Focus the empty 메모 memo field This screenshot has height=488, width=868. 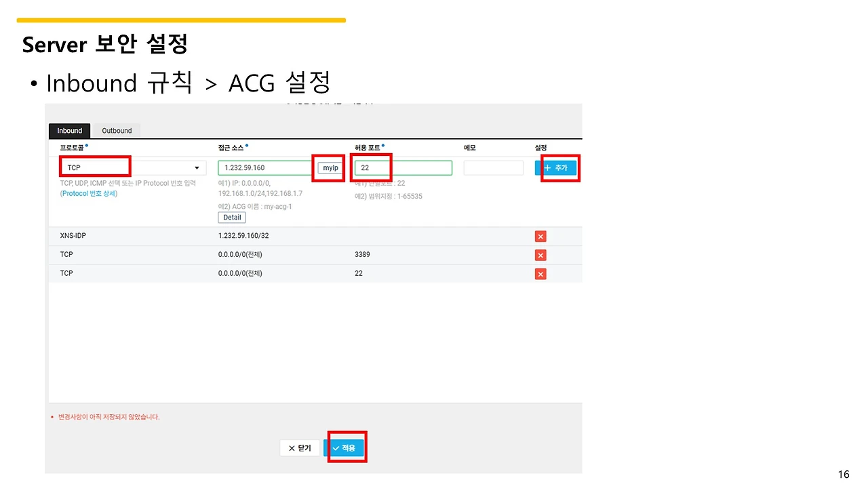pos(494,167)
